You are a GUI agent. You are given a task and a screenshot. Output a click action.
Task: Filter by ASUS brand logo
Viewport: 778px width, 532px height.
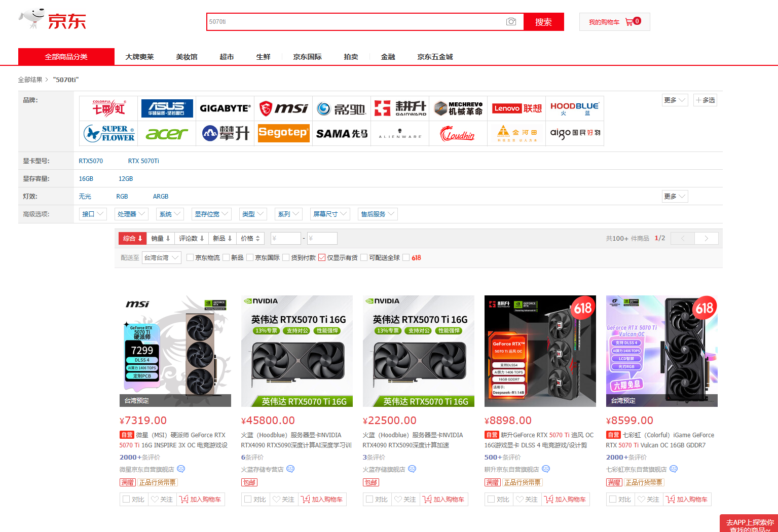coord(167,108)
